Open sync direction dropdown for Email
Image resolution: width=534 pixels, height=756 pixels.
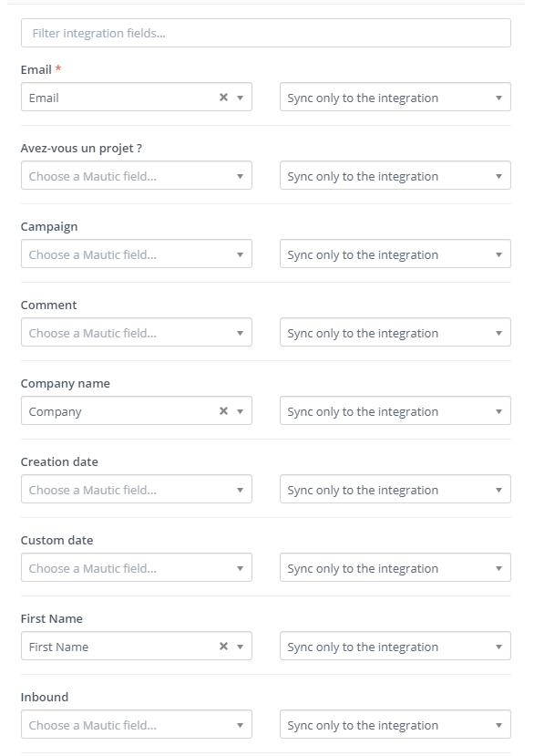[x=395, y=98]
